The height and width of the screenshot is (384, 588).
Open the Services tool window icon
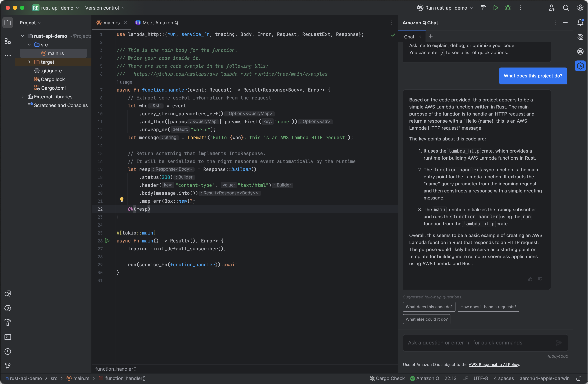click(8, 308)
